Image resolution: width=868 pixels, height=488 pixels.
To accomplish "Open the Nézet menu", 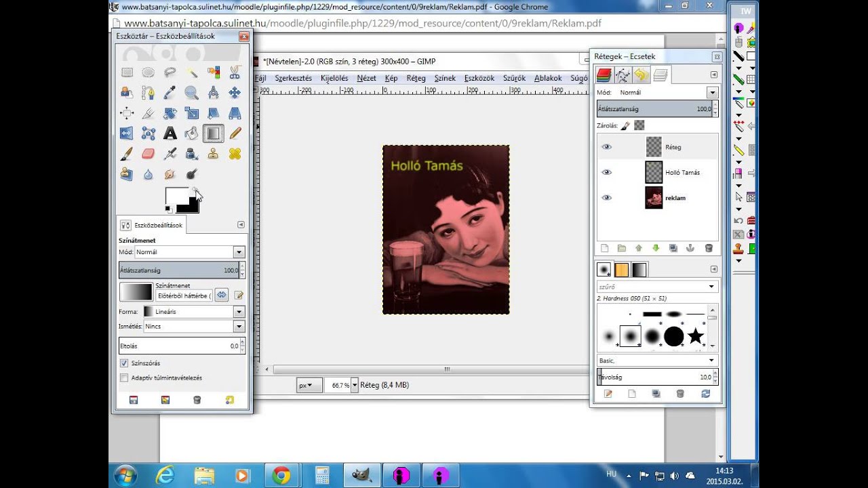I will click(366, 78).
